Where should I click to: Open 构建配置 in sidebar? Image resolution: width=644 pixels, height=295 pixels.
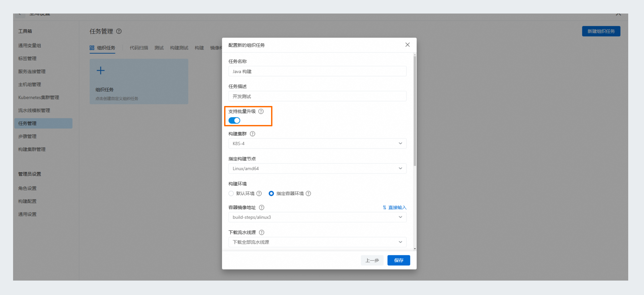point(27,201)
